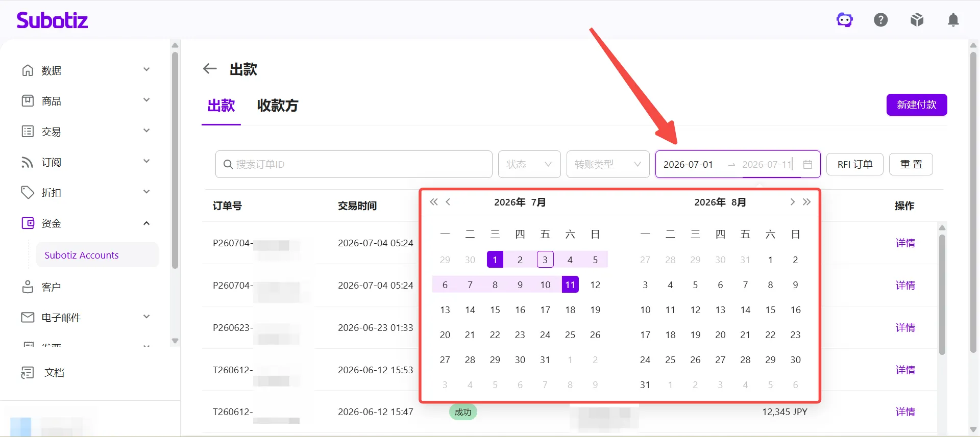Click the search magnifier icon
980x437 pixels.
[228, 164]
